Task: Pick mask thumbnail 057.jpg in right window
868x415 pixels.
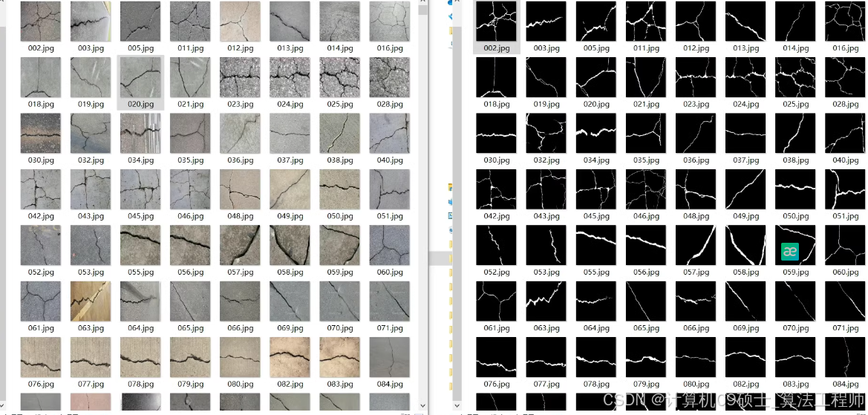Action: (x=695, y=245)
